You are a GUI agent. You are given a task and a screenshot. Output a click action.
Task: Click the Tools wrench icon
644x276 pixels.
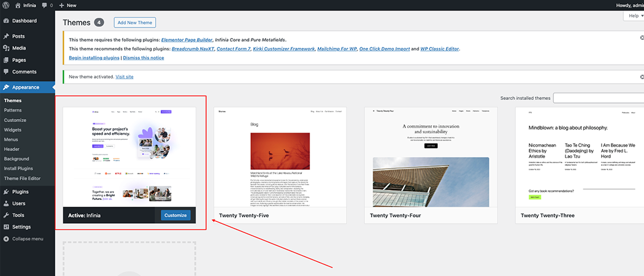(x=6, y=215)
